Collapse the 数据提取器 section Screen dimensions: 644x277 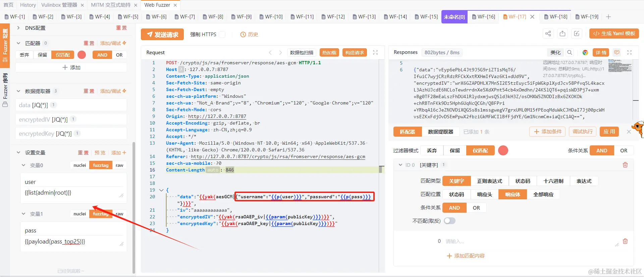pos(18,91)
